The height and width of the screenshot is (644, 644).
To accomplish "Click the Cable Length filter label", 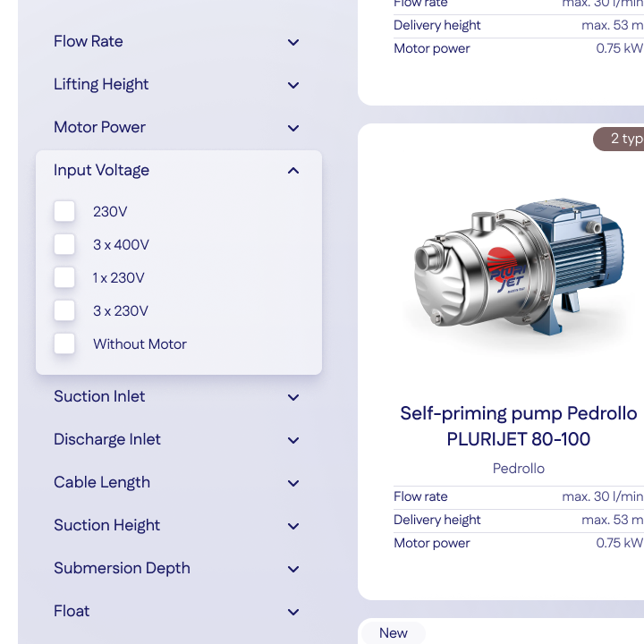I will coord(102,483).
